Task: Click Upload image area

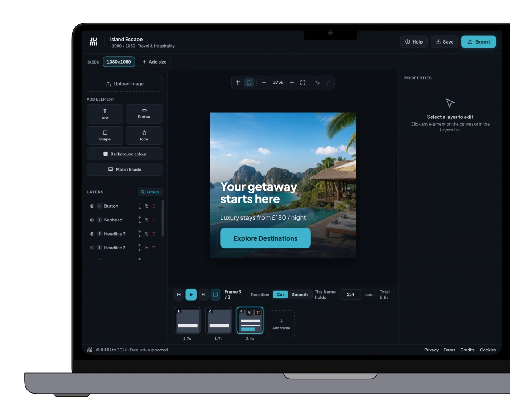Action: tap(124, 84)
